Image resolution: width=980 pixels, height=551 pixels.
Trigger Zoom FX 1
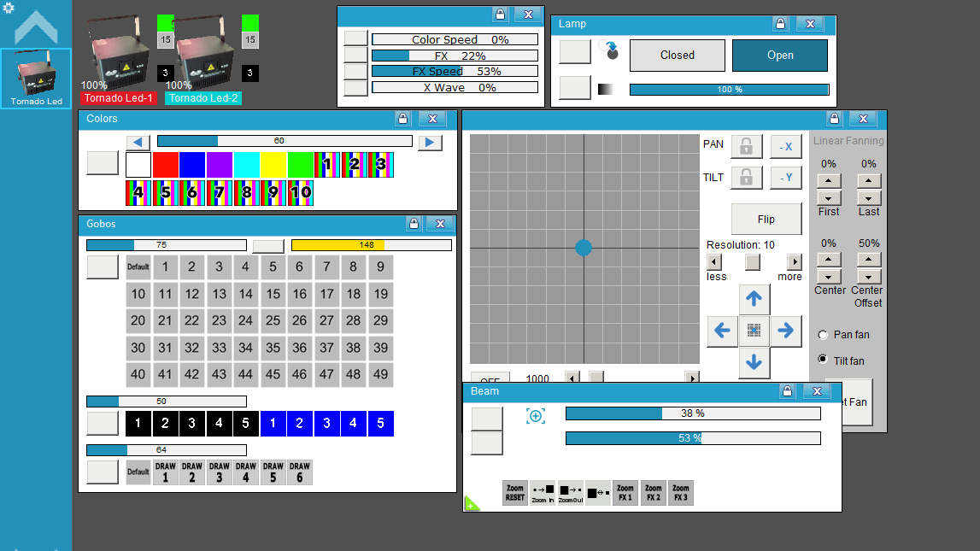coord(625,493)
